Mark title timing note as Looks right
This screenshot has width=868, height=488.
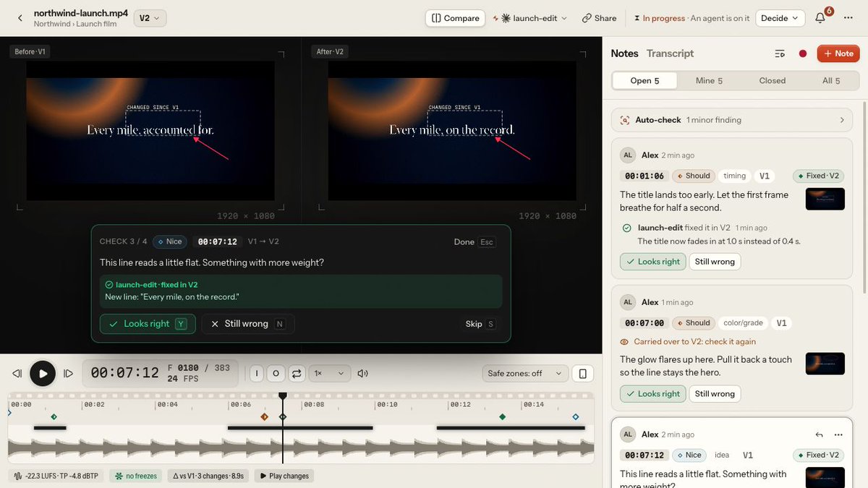click(x=652, y=262)
